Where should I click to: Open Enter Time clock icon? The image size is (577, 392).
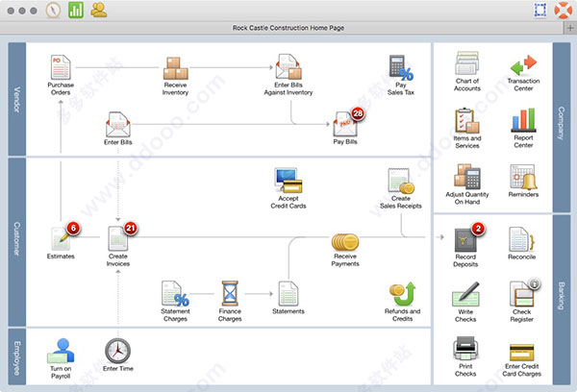tap(117, 351)
